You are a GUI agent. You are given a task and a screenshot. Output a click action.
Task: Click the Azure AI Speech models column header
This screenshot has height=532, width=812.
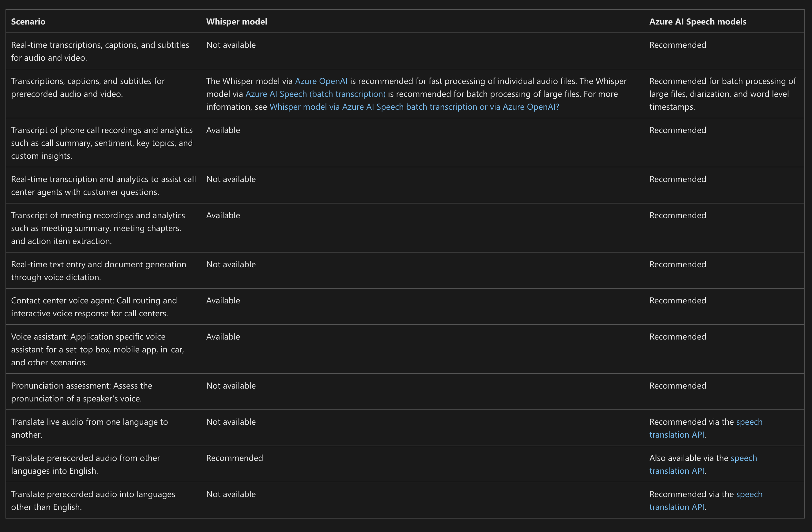tap(697, 22)
